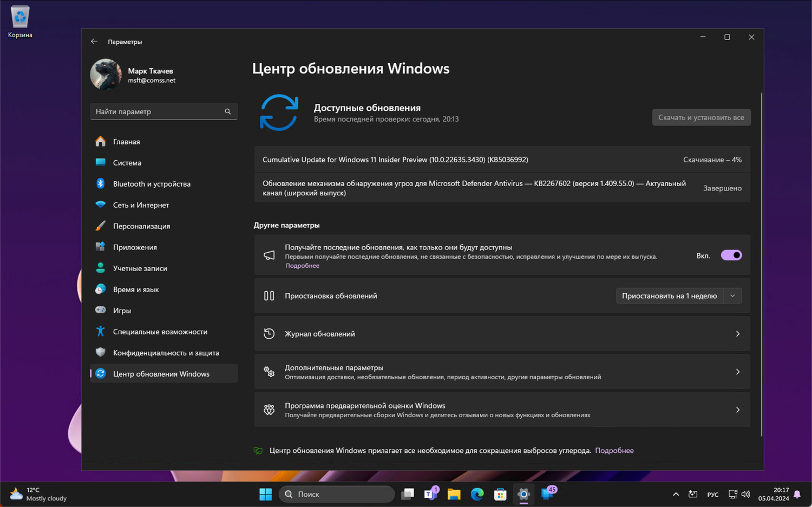Open Программа предварительной оценки Windows row

coord(502,410)
